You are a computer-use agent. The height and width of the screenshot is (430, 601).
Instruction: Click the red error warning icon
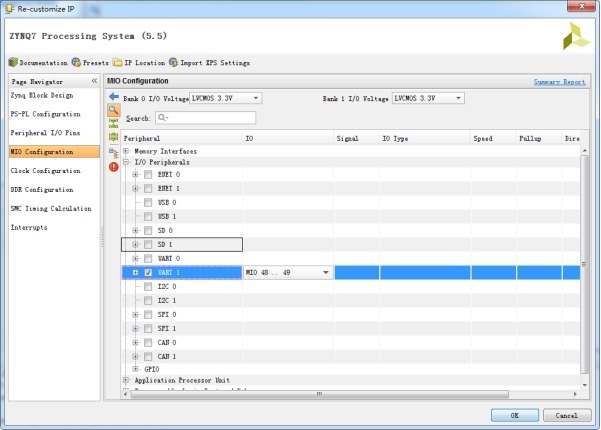(114, 167)
